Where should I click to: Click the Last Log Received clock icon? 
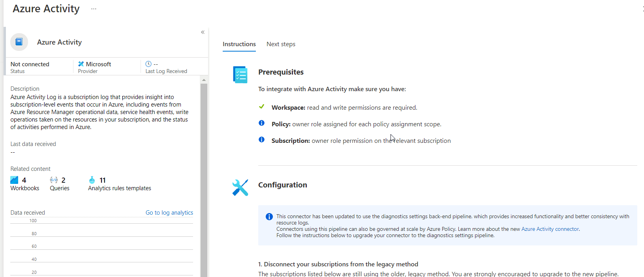click(x=148, y=64)
